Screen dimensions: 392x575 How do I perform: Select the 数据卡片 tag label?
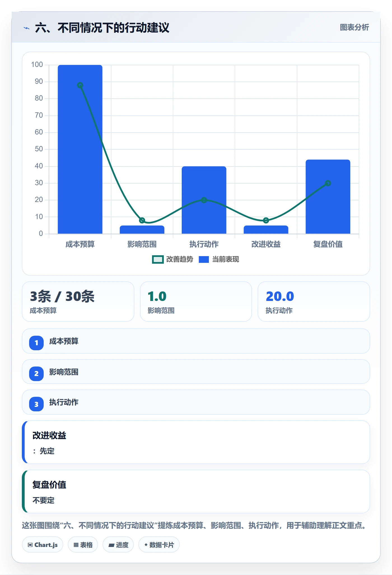tap(162, 545)
